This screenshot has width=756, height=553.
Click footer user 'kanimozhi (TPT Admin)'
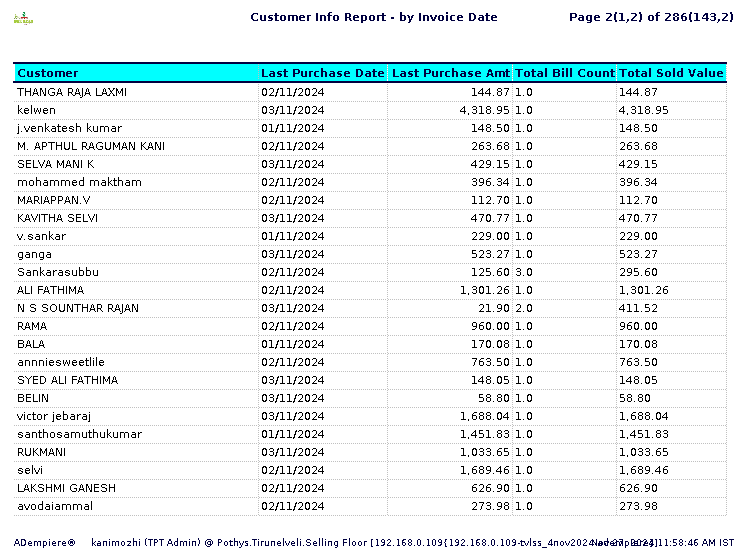point(146,542)
